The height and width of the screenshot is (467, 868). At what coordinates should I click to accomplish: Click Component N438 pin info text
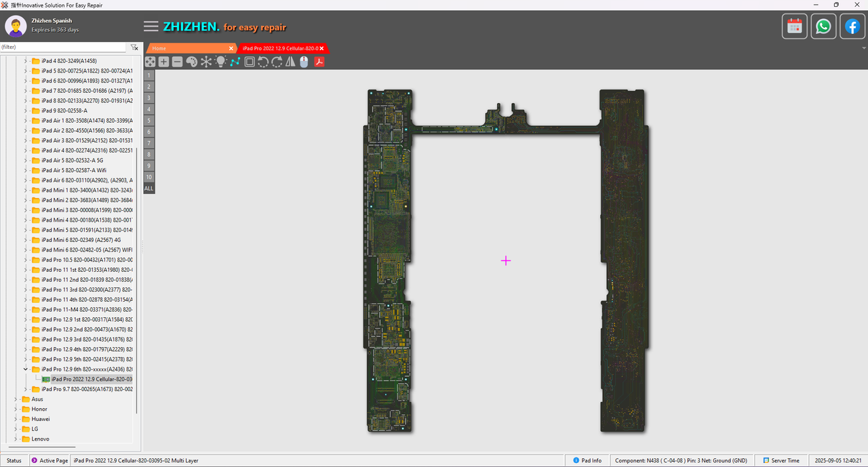click(681, 461)
